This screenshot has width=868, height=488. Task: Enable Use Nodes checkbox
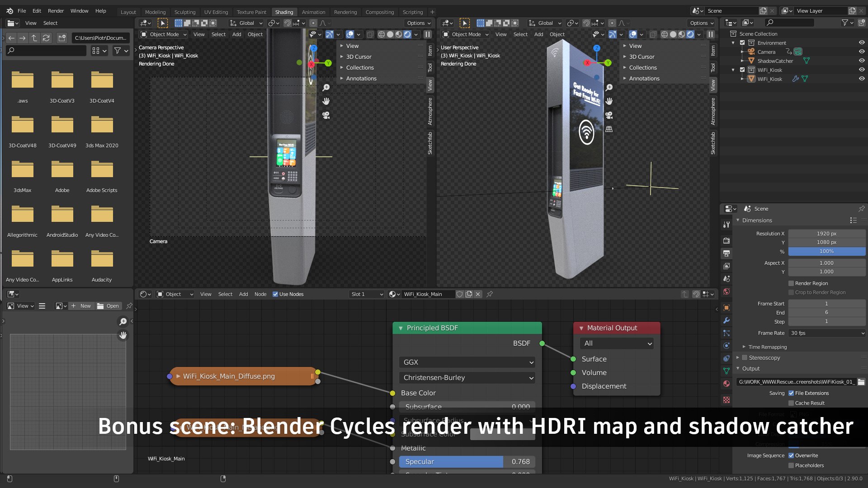click(x=275, y=294)
